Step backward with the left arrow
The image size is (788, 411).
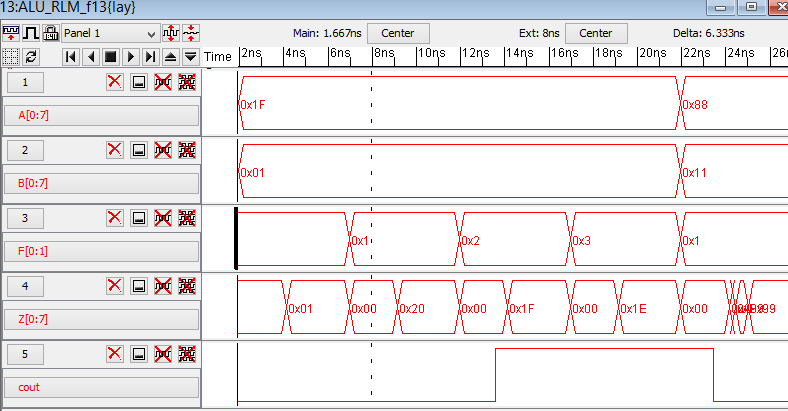pyautogui.click(x=91, y=56)
